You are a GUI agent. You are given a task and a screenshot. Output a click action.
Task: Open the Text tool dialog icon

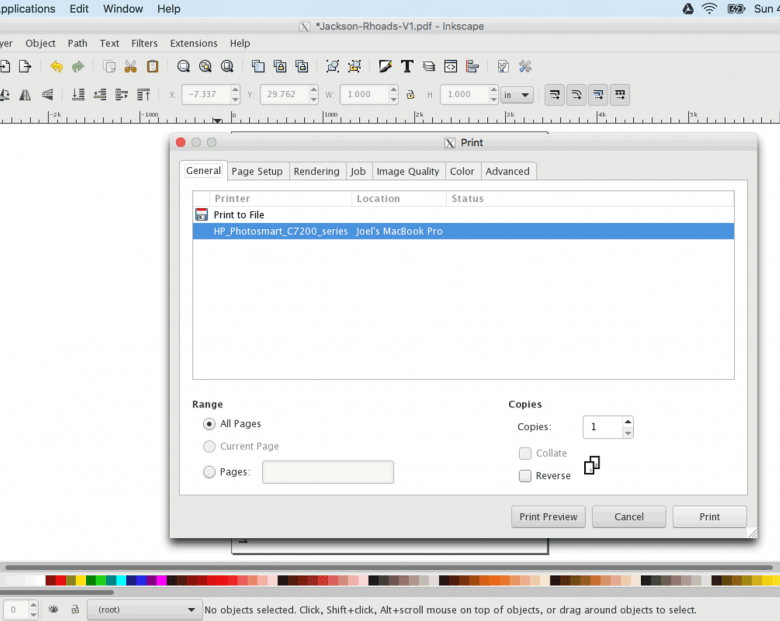(x=407, y=67)
